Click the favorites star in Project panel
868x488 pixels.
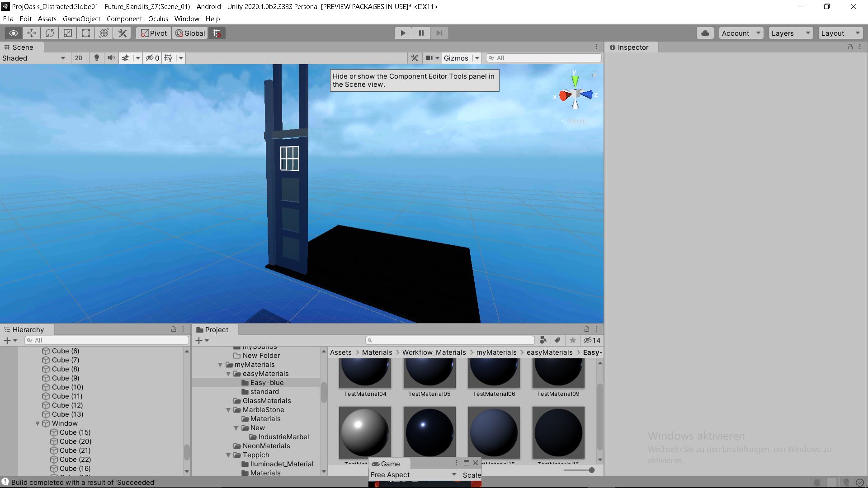coord(573,340)
